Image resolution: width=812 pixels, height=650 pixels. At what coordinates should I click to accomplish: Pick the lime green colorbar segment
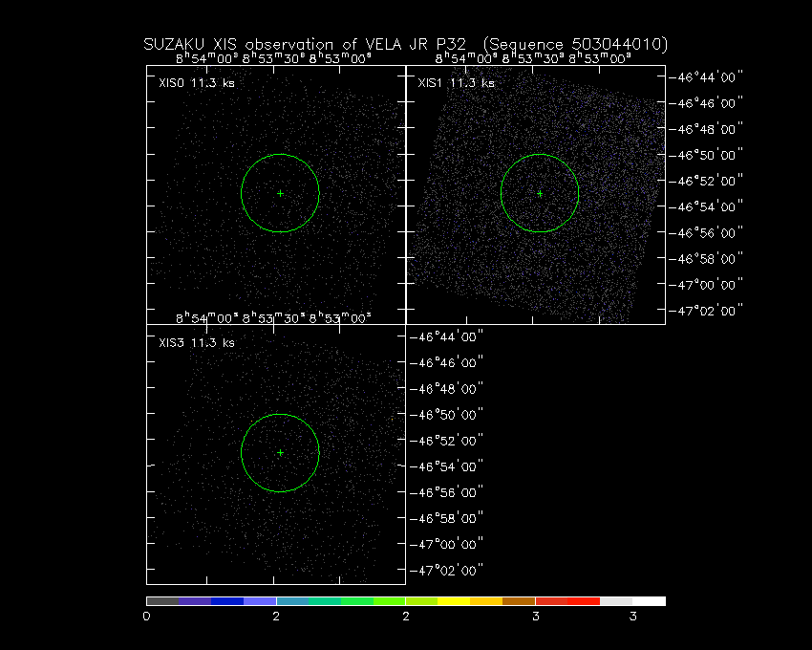point(390,601)
